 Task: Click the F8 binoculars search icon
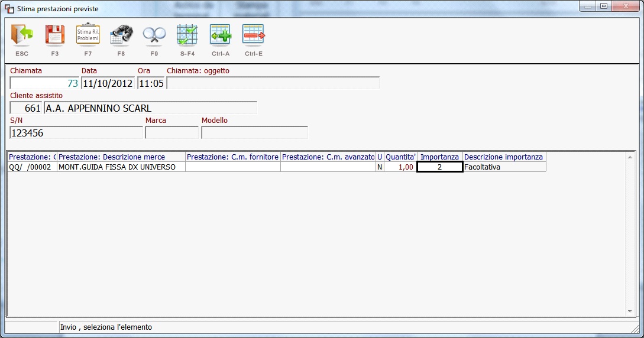121,35
